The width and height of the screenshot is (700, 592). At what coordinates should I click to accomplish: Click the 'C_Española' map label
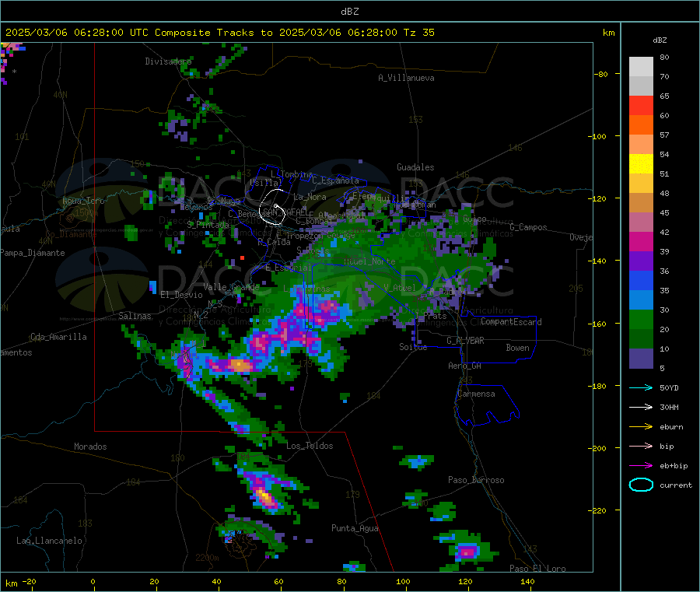[x=336, y=180]
